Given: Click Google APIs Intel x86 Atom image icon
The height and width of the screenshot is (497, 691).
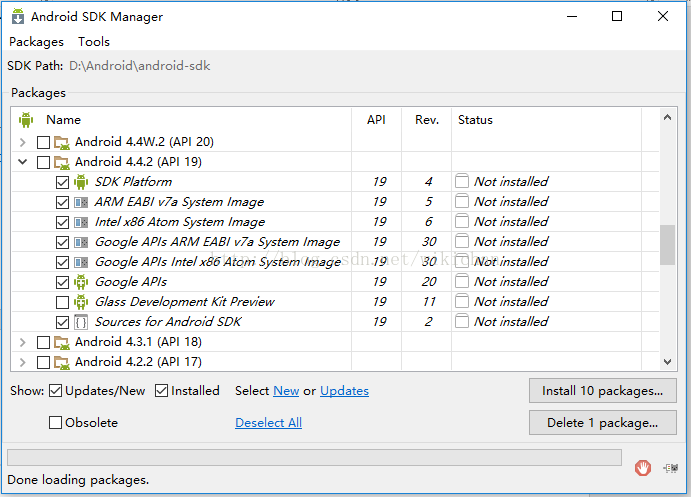Looking at the screenshot, I should click(x=81, y=262).
